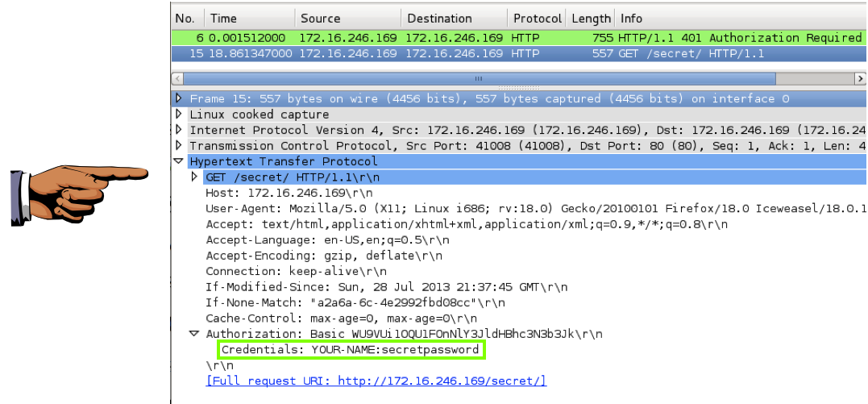Screen dimensions: 868x404
Task: Sort packets by the Time column
Action: point(249,19)
